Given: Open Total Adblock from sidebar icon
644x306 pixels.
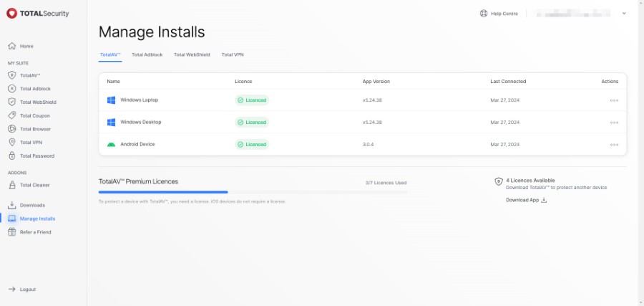Looking at the screenshot, I should click(11, 89).
